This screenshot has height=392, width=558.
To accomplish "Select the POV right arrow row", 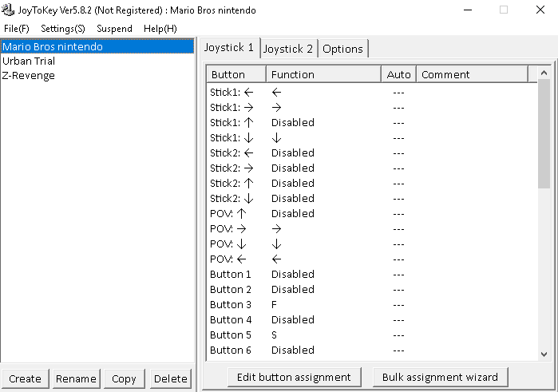I will [372, 229].
